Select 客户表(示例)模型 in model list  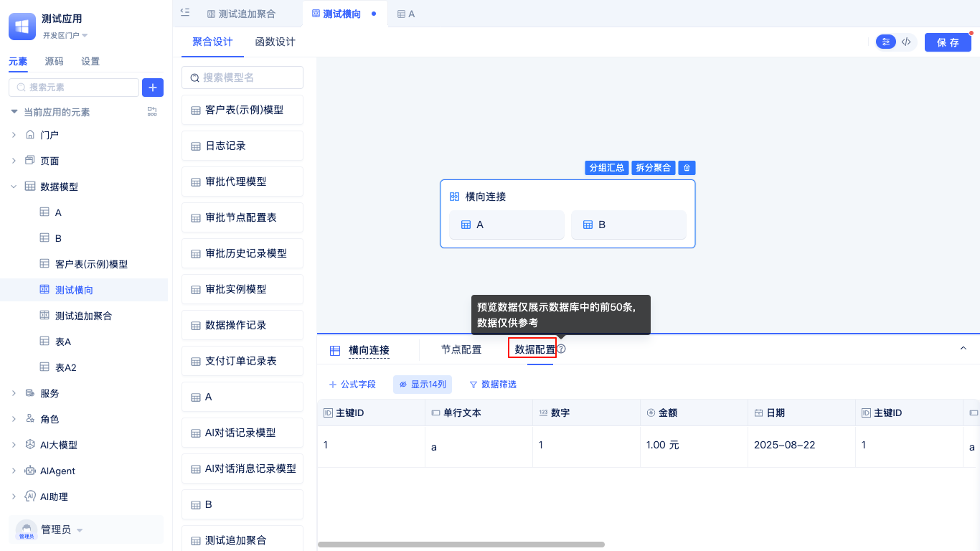[242, 110]
